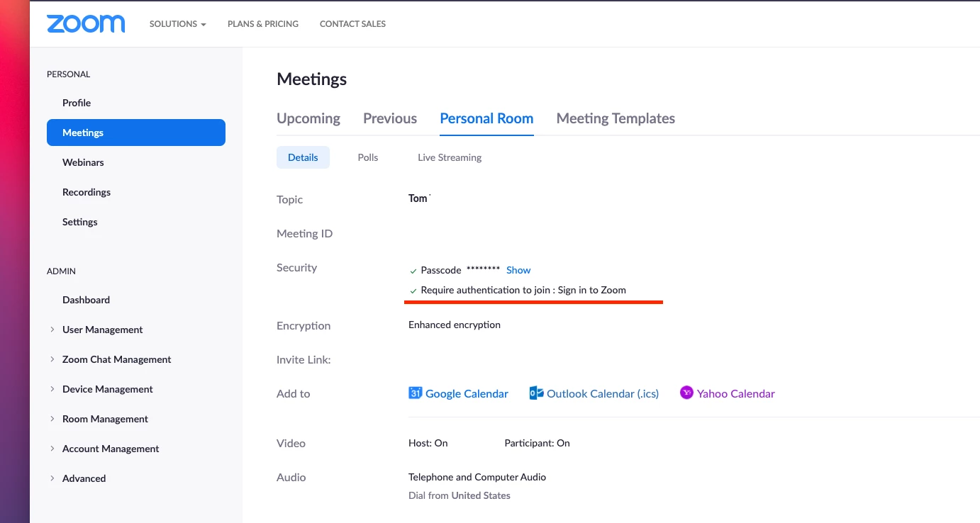This screenshot has height=523, width=980.
Task: Open the Live Streaming sub-tab
Action: pos(450,157)
